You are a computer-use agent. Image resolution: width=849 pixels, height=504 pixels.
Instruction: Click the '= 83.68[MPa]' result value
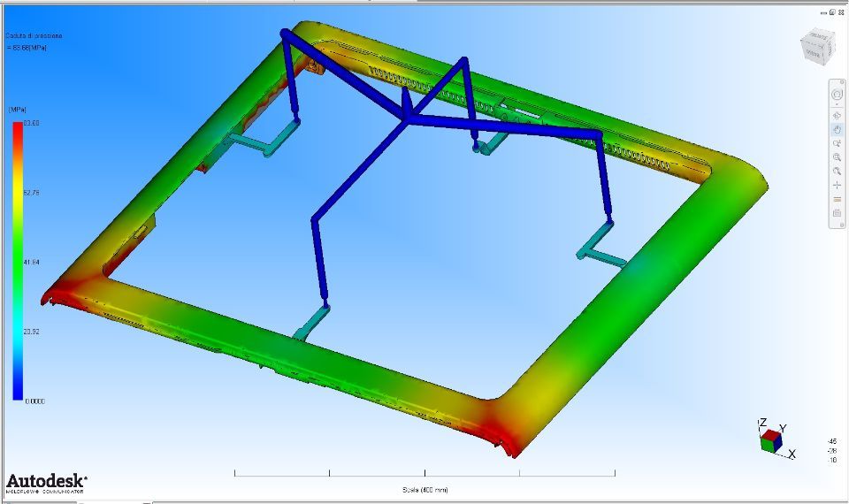pos(27,48)
